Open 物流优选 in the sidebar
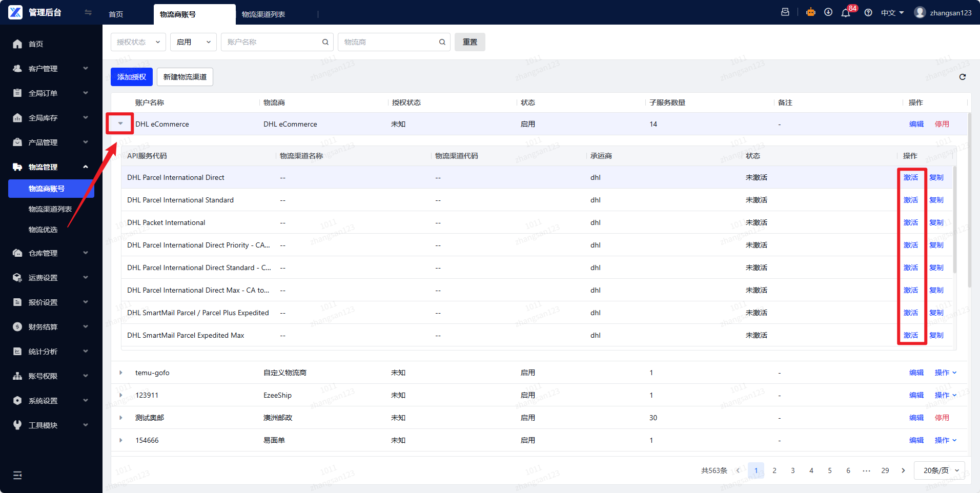 tap(43, 230)
